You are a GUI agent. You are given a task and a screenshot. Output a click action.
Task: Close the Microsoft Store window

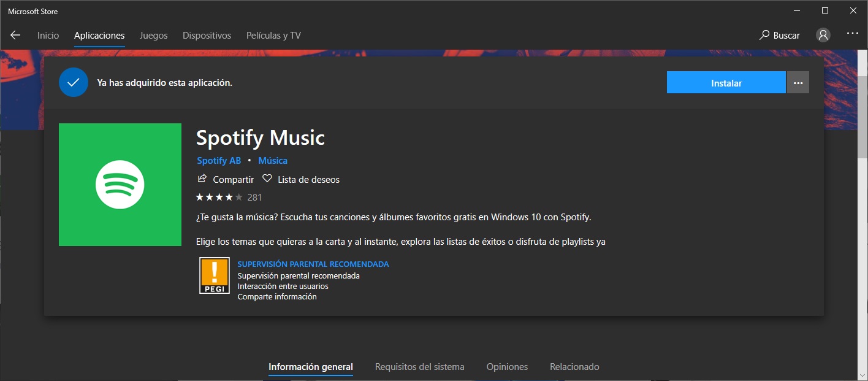pos(853,11)
